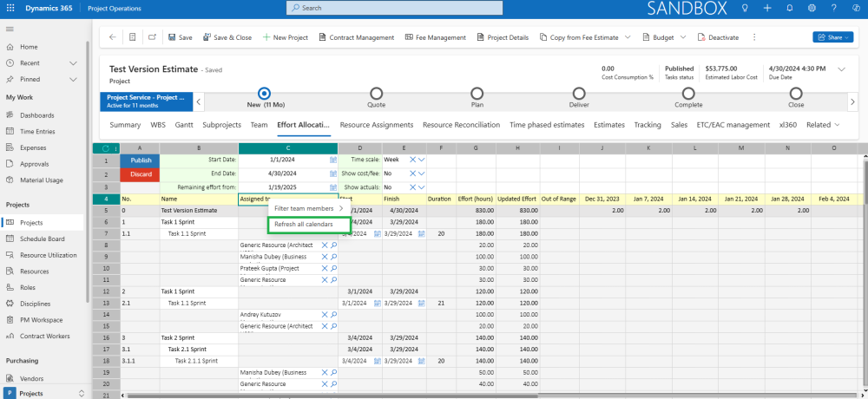868x399 pixels.
Task: Open the Start Date calendar picker
Action: coord(333,160)
